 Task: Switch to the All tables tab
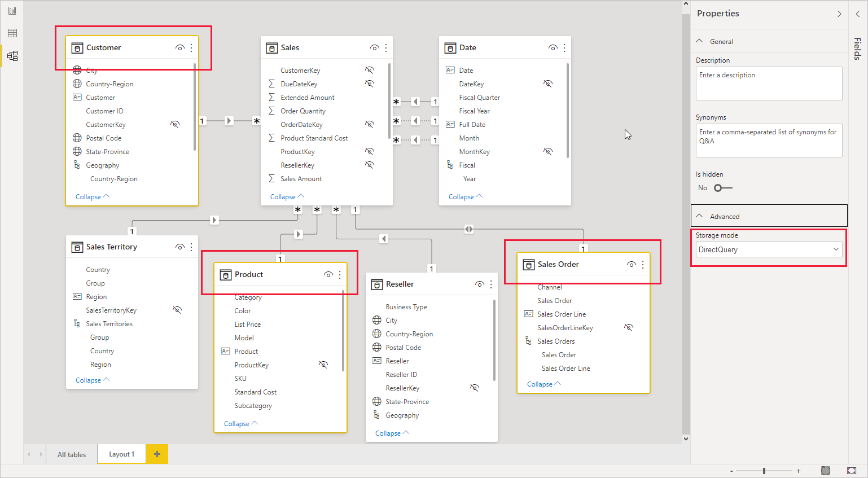pyautogui.click(x=72, y=454)
